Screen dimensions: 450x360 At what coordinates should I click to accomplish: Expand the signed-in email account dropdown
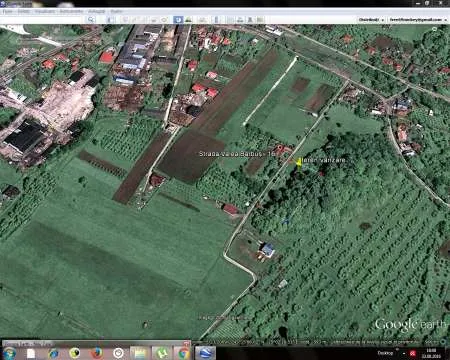point(418,20)
